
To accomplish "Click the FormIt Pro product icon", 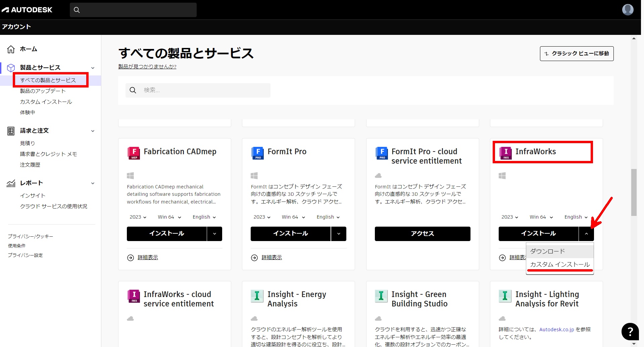I will pyautogui.click(x=257, y=153).
